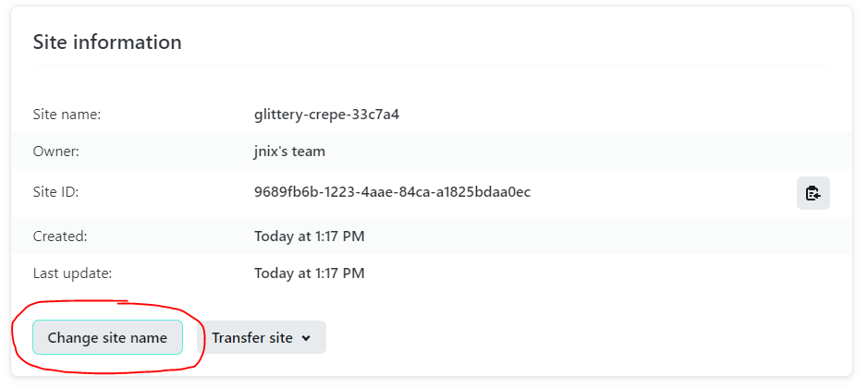
Task: Click the "Site name:" label
Action: (x=67, y=115)
